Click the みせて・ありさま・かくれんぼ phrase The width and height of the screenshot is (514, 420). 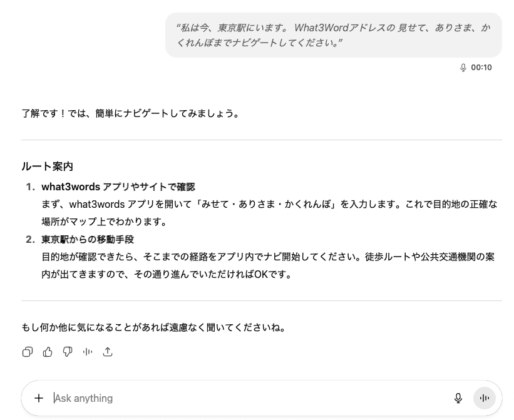tap(266, 204)
